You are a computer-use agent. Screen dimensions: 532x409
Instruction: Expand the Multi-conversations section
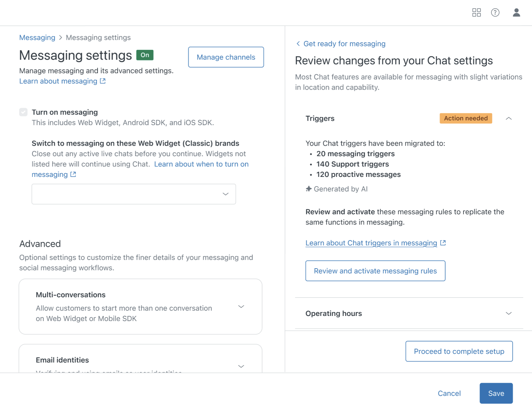coord(241,306)
